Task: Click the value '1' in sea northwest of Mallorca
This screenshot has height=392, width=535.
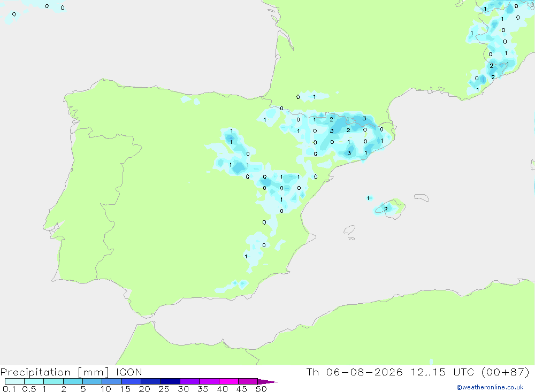Action: (368, 198)
